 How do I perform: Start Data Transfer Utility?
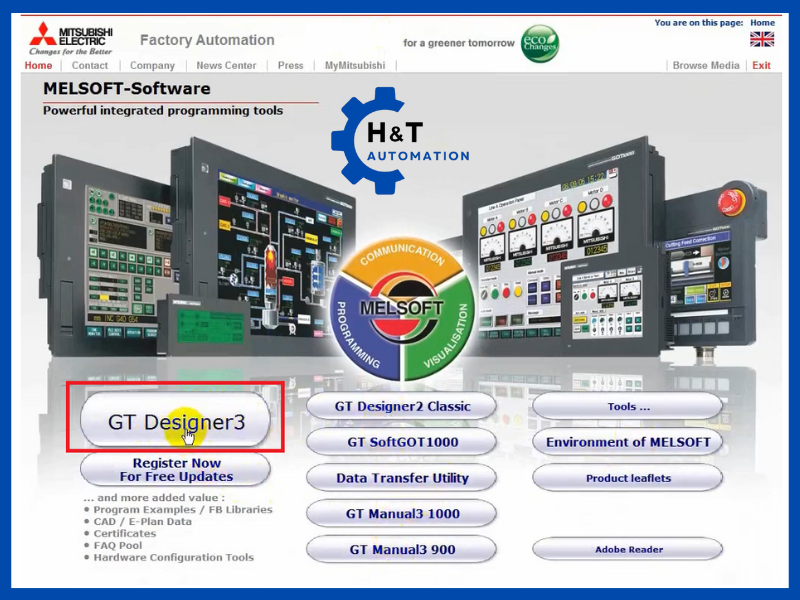[x=401, y=478]
